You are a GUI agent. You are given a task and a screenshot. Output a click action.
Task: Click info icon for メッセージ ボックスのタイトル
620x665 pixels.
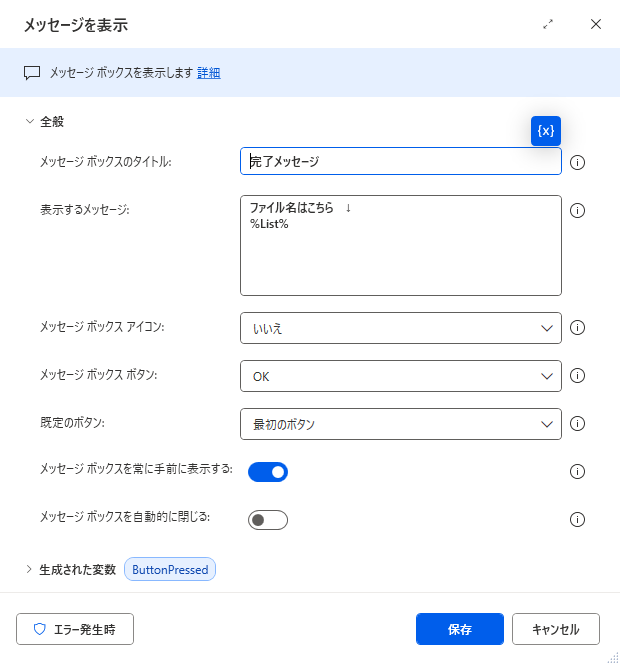coord(577,162)
